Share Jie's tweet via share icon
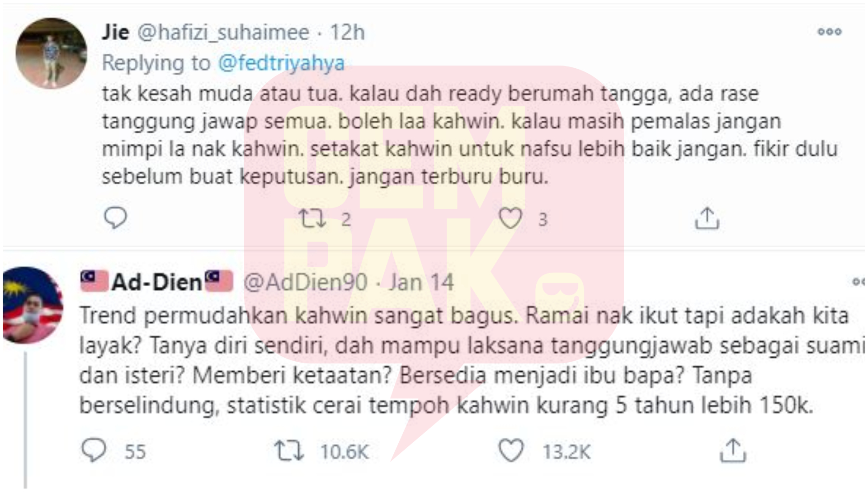Viewport: 868px width, 496px height. point(707,218)
